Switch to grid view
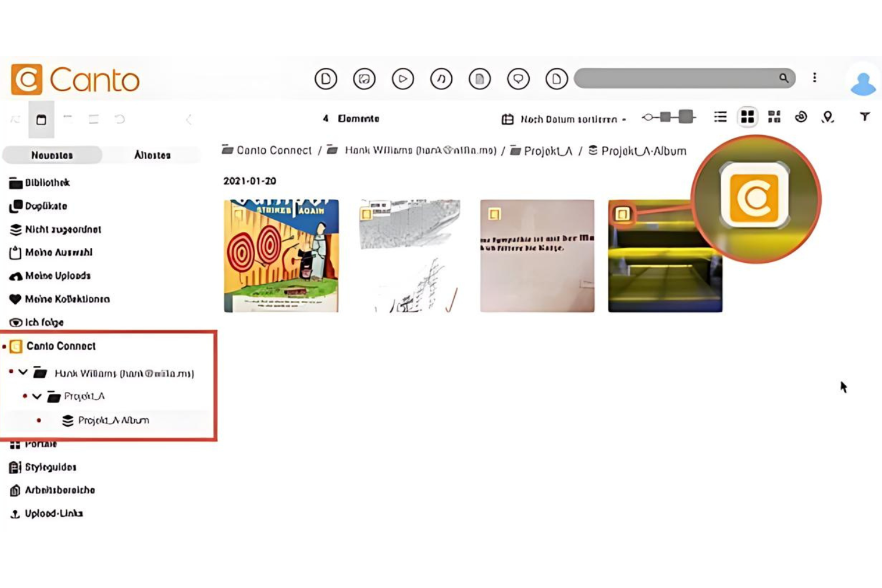882x588 pixels. click(x=747, y=117)
